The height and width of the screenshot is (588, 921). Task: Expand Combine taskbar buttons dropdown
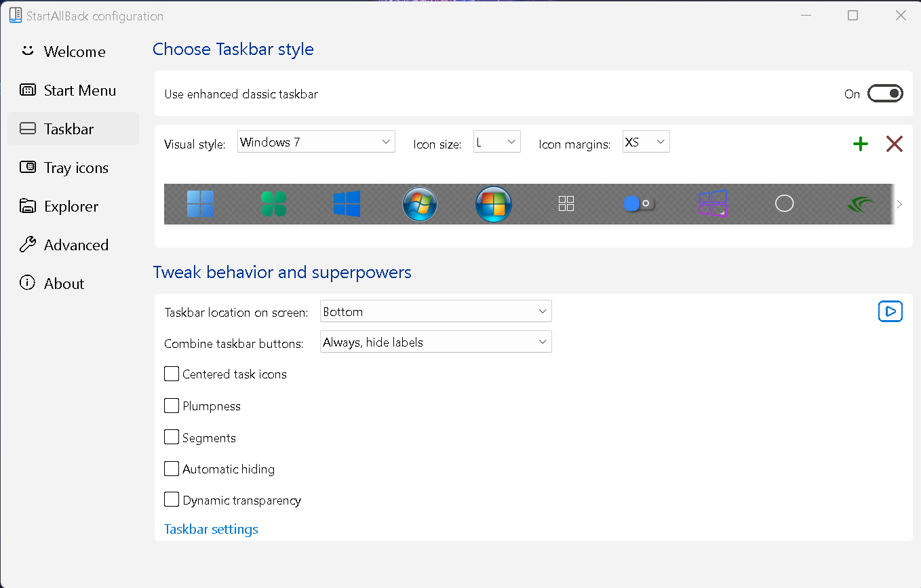pos(436,342)
